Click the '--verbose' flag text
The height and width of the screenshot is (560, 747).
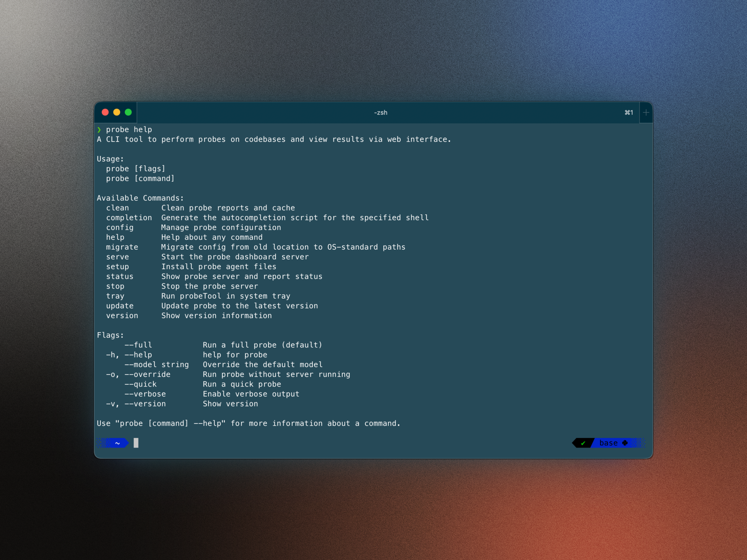pos(145,394)
